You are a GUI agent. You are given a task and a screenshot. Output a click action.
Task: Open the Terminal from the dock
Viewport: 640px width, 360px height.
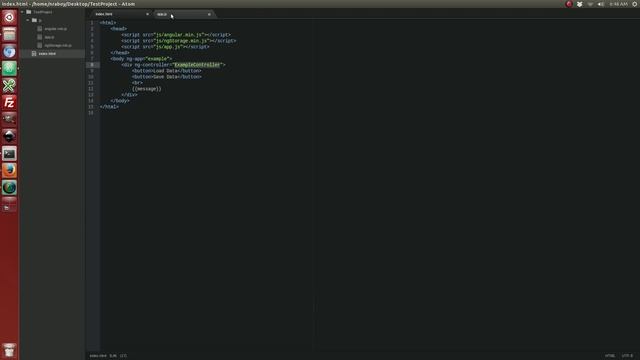pyautogui.click(x=9, y=154)
